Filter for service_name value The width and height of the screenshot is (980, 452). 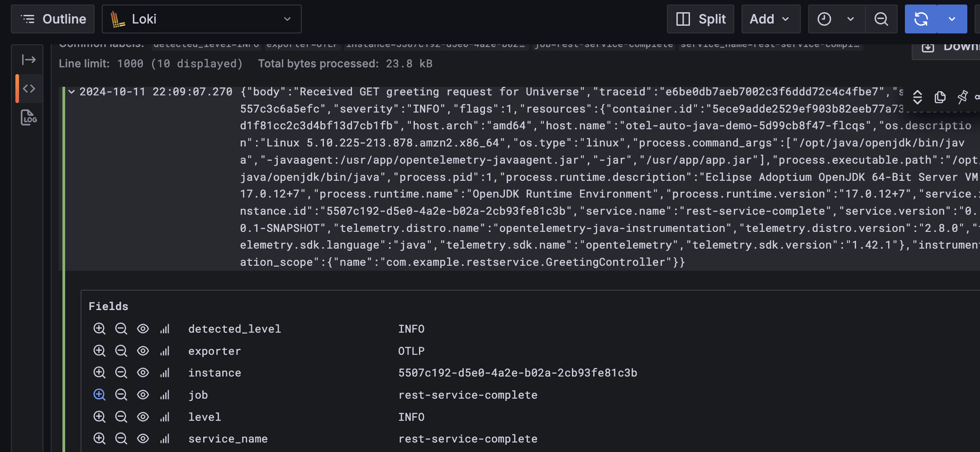pyautogui.click(x=100, y=438)
